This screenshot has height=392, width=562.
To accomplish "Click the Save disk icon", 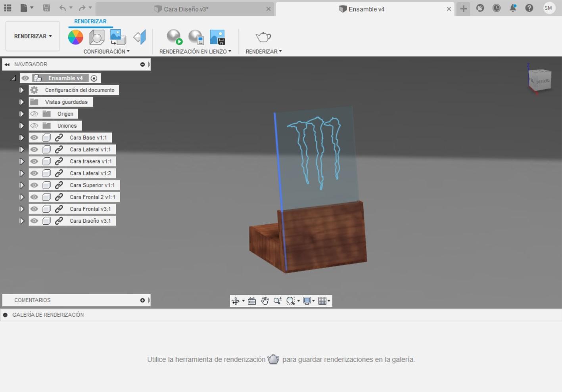I will click(x=46, y=8).
